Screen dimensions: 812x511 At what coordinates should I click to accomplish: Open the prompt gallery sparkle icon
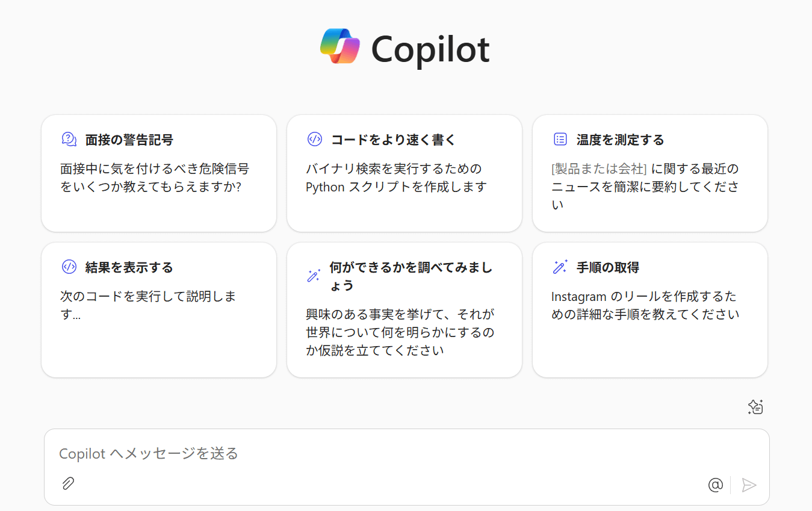pyautogui.click(x=755, y=407)
